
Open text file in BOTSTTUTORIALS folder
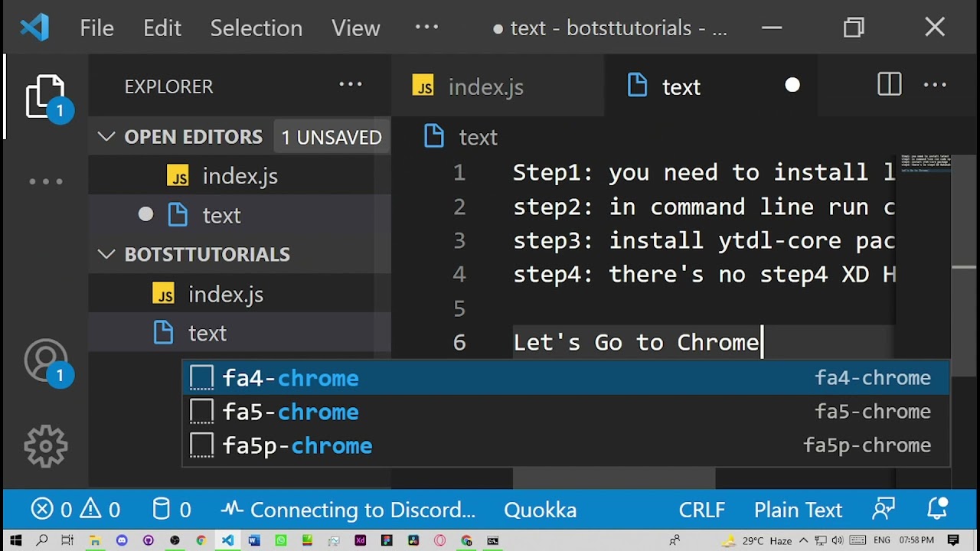tap(240, 333)
